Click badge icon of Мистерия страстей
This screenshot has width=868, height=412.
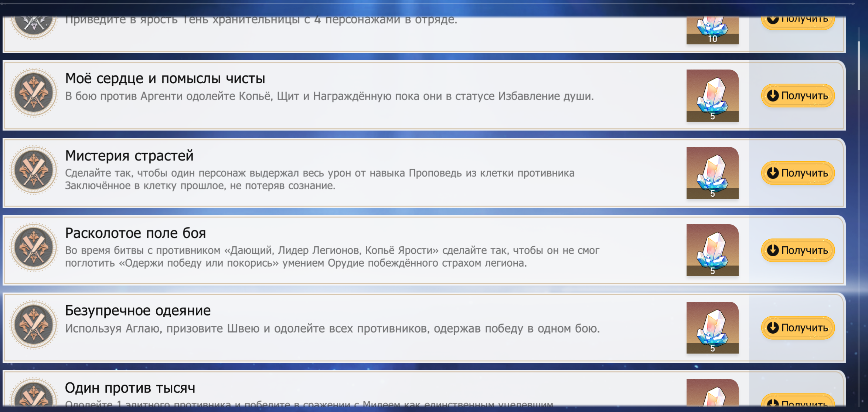pyautogui.click(x=34, y=170)
